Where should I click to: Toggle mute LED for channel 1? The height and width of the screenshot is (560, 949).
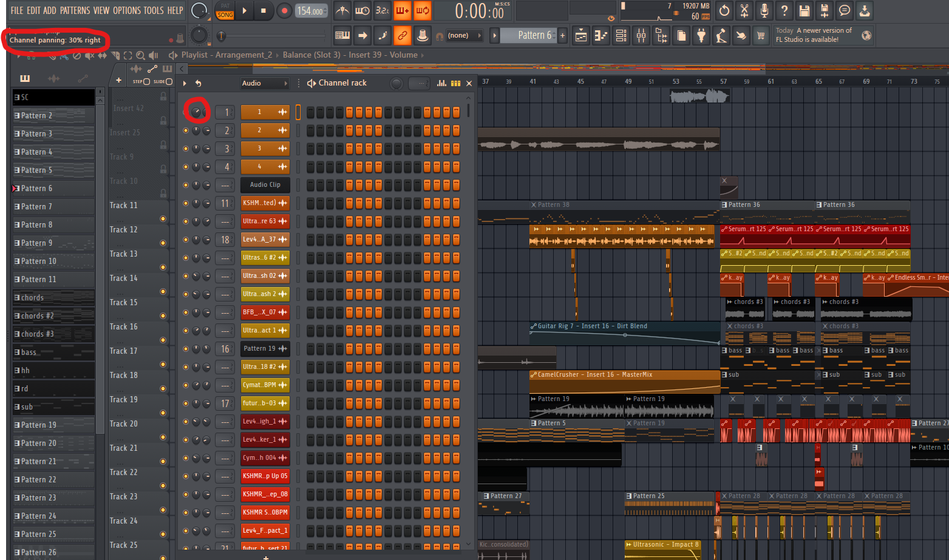(186, 112)
